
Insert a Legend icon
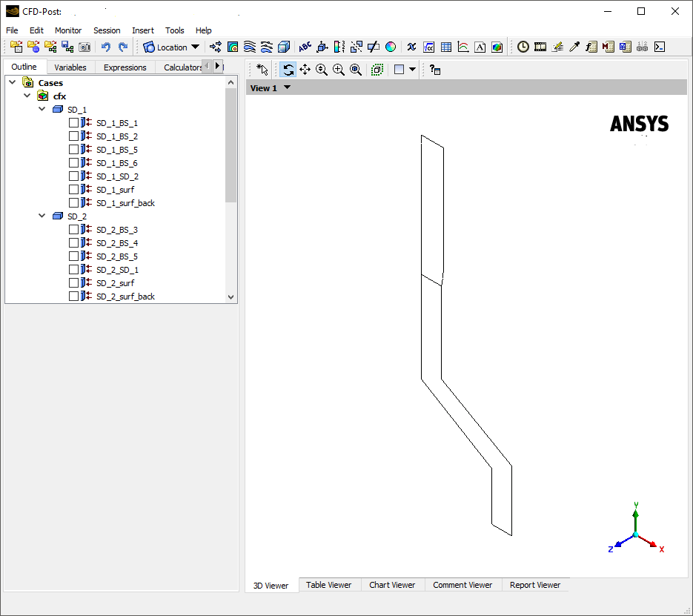[x=339, y=47]
